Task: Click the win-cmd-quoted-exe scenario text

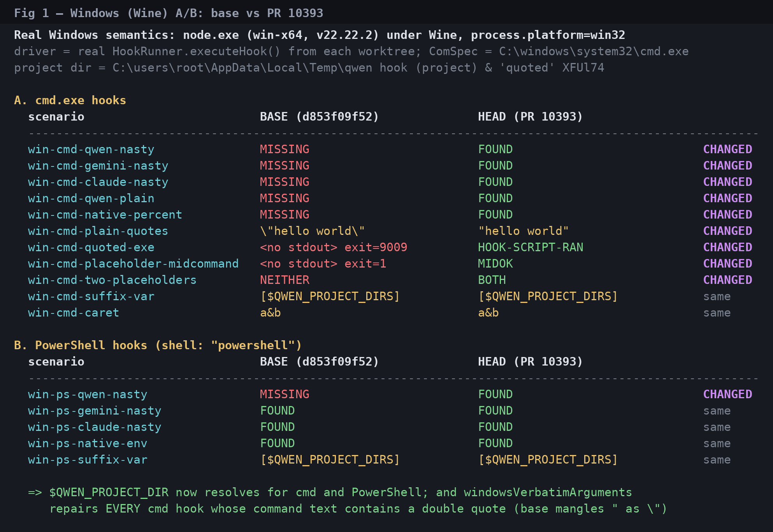Action: point(91,247)
